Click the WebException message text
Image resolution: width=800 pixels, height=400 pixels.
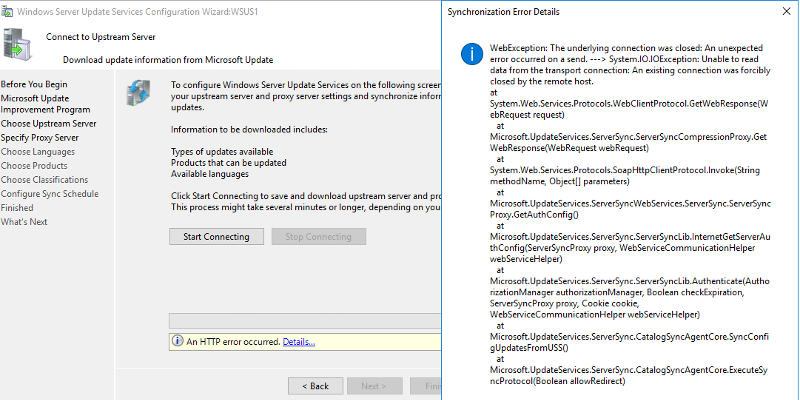[x=630, y=64]
